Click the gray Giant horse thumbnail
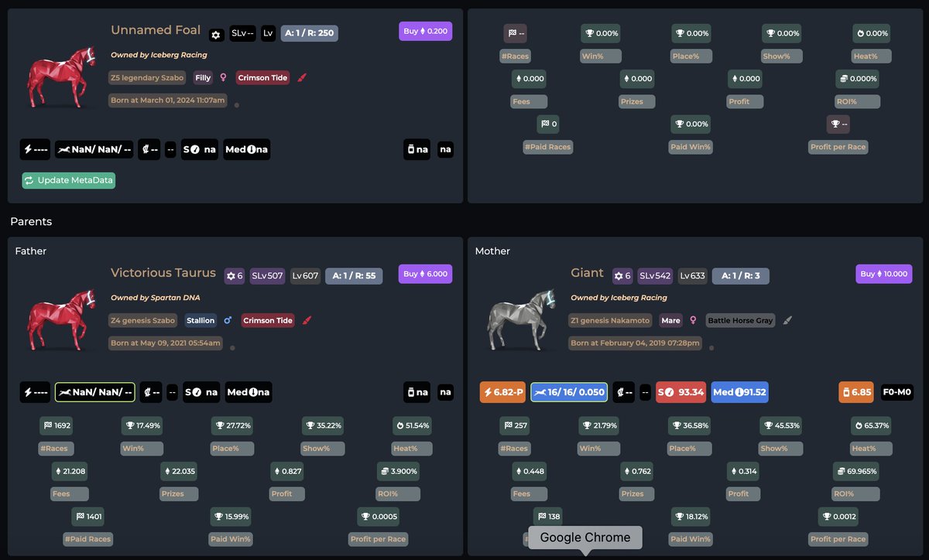 tap(522, 319)
